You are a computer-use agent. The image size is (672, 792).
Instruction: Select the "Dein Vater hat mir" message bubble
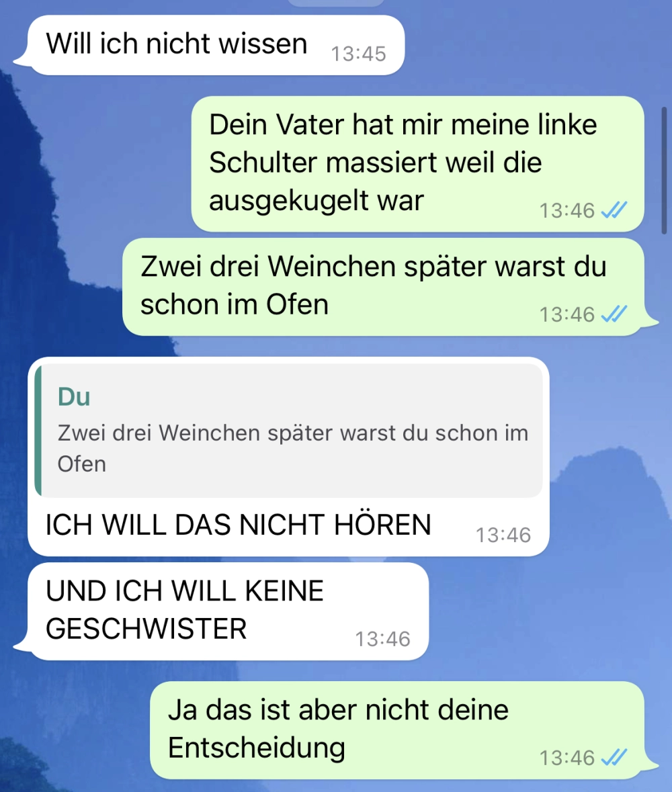417,164
